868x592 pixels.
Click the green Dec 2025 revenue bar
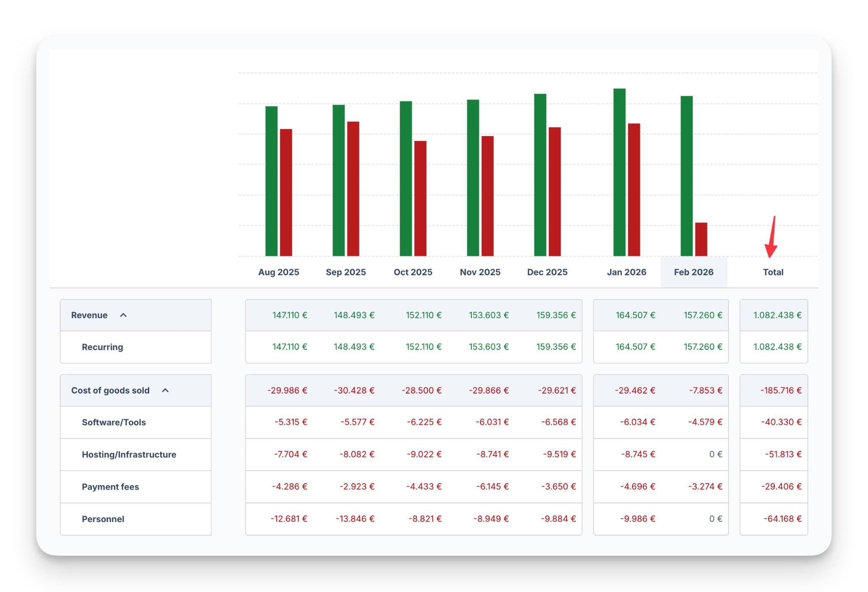540,175
